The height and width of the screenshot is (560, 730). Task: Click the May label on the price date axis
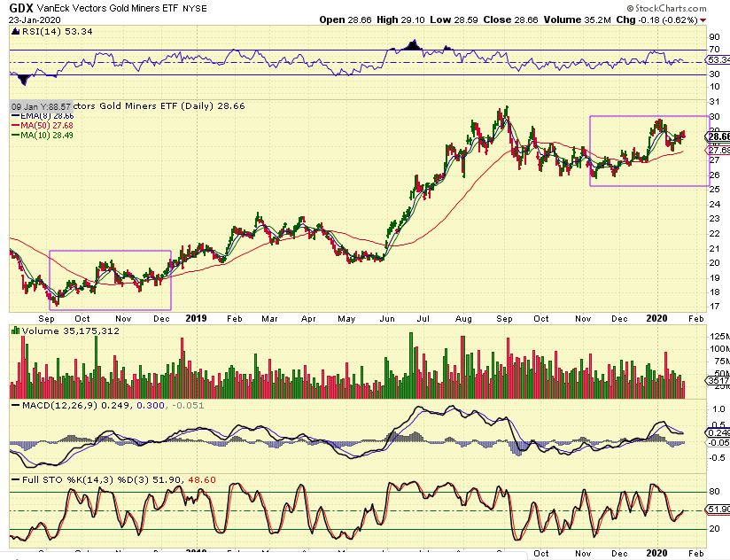pyautogui.click(x=347, y=319)
